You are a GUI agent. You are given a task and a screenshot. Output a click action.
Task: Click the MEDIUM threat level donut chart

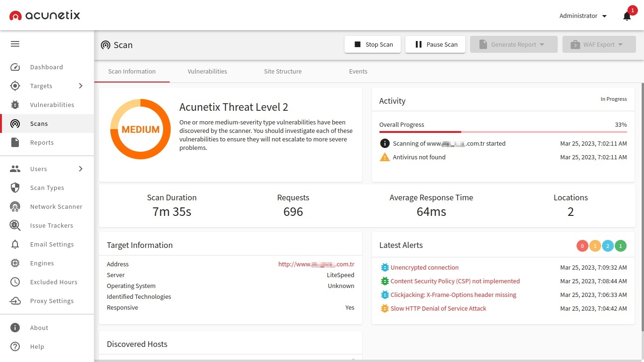pos(140,129)
